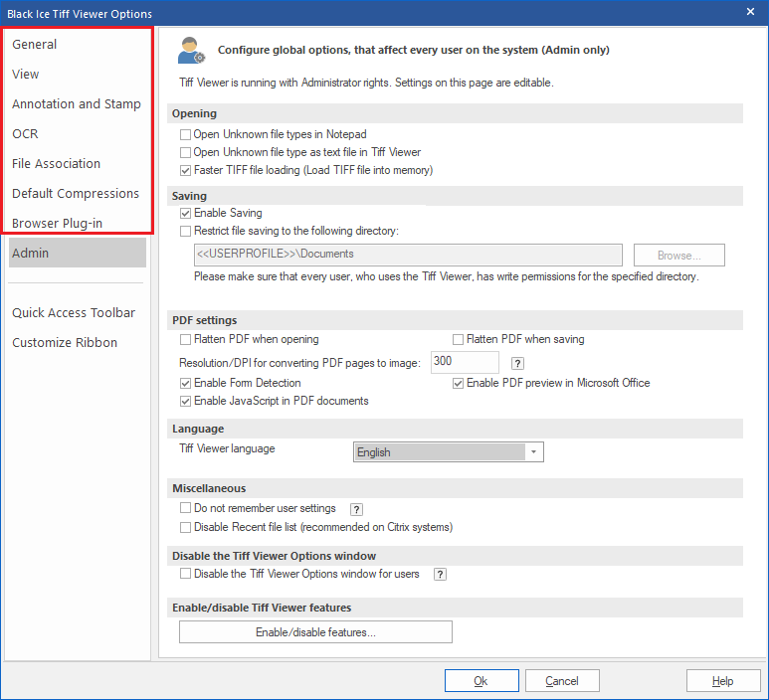Image resolution: width=769 pixels, height=700 pixels.
Task: Uncheck the Enable Saving checkbox
Action: pyautogui.click(x=185, y=213)
